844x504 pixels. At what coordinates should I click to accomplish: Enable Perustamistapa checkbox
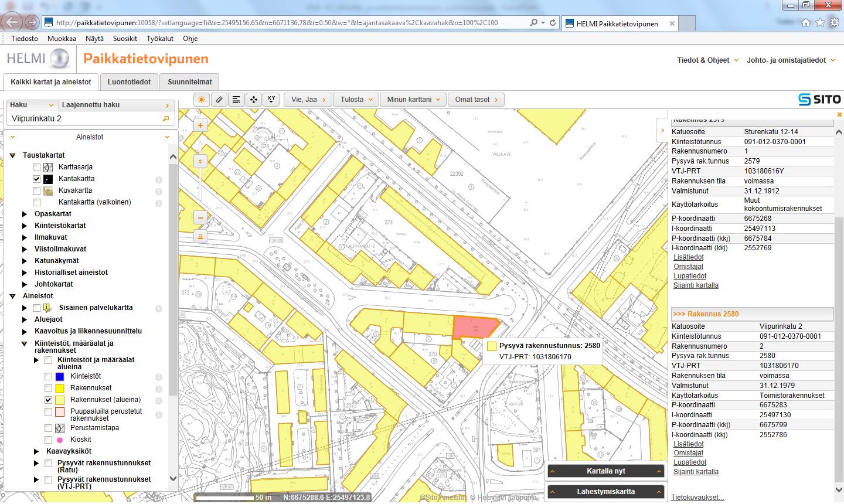[x=49, y=428]
